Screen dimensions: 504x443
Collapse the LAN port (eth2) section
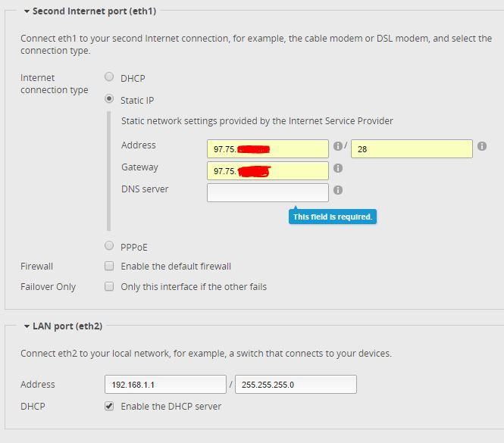[x=27, y=326]
